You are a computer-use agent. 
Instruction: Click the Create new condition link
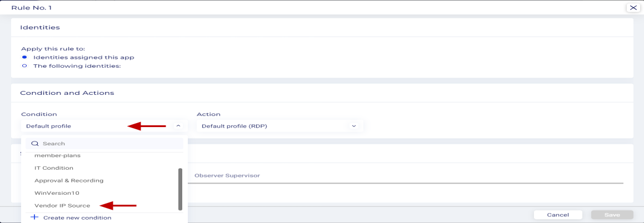point(77,217)
